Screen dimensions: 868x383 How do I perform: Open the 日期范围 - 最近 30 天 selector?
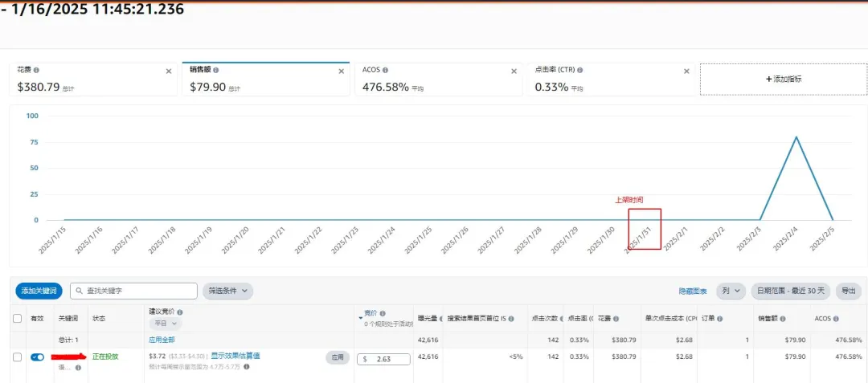(x=791, y=291)
